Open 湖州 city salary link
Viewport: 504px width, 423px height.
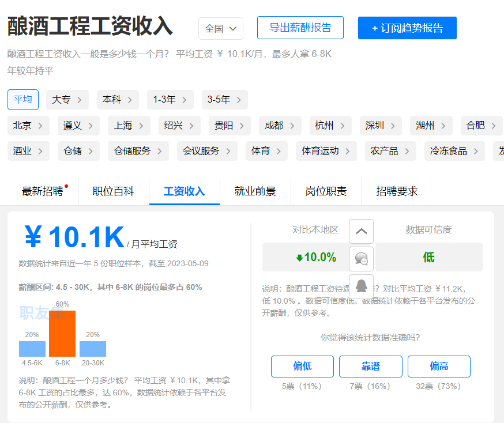coord(431,126)
